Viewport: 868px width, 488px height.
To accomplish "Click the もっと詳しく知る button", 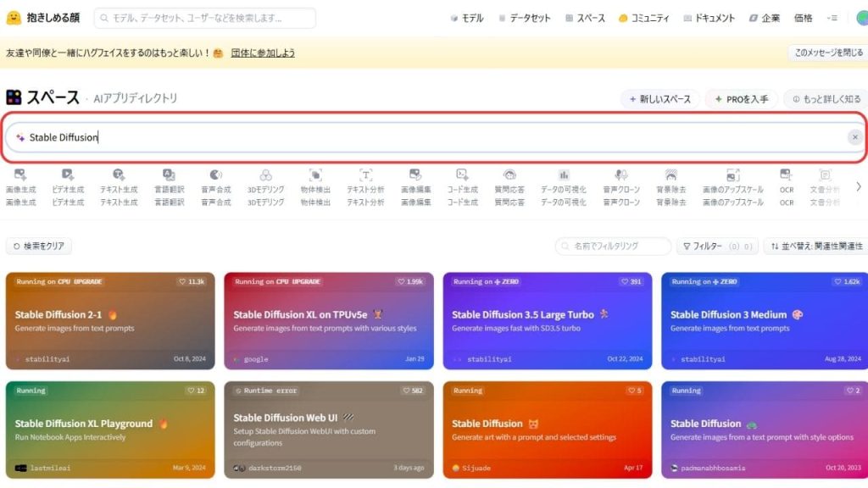I will pos(826,100).
